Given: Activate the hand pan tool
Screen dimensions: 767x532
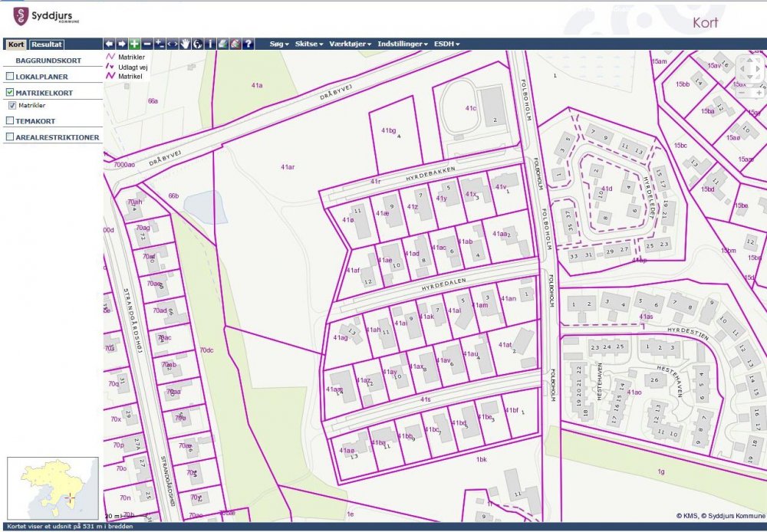Looking at the screenshot, I should coord(185,44).
